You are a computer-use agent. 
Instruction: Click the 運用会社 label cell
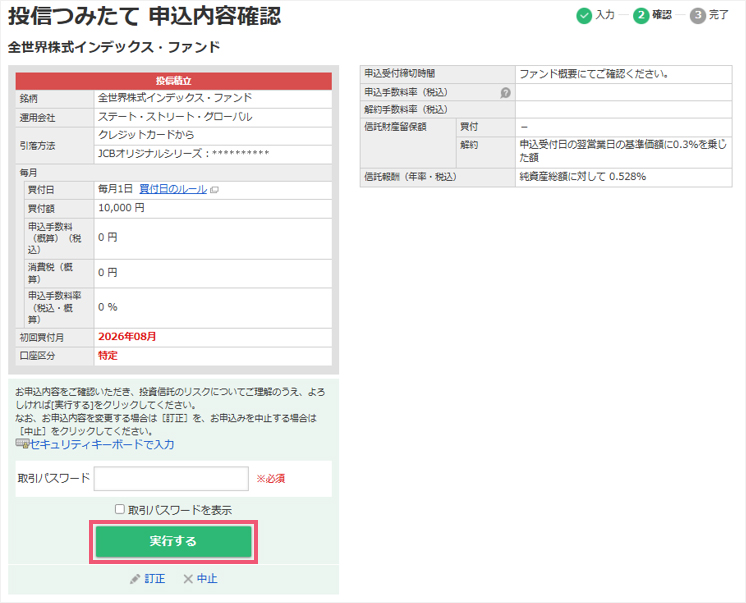pos(55,118)
